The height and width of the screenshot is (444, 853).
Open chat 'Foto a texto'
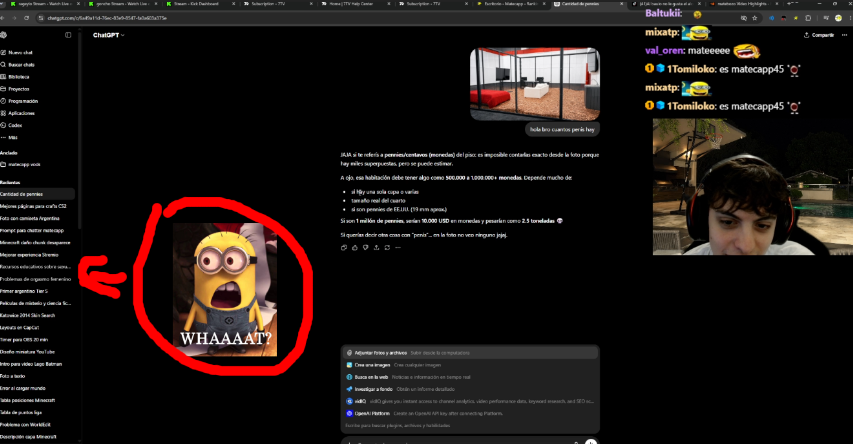[13, 376]
